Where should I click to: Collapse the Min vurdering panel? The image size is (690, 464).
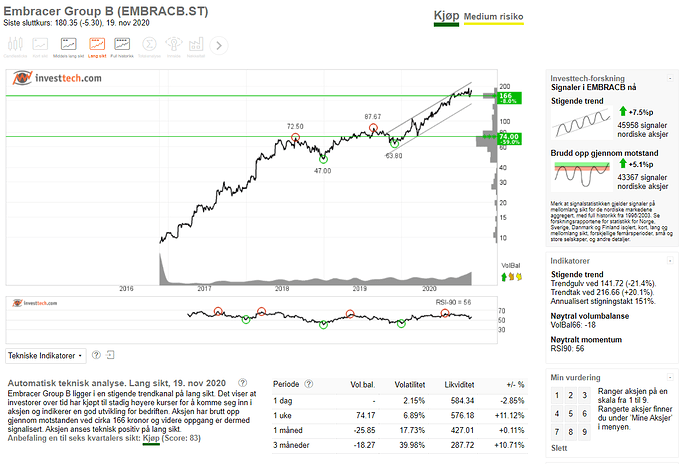coord(670,377)
